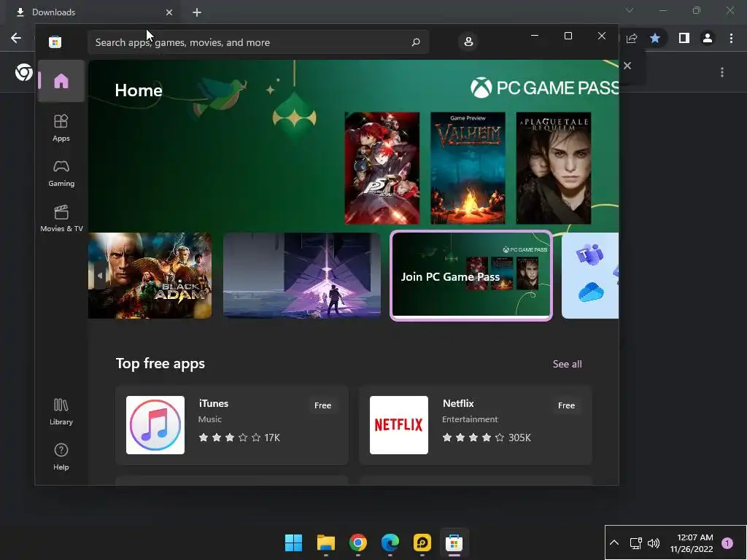This screenshot has width=747, height=560.
Task: Expand Chrome tab search chevron
Action: (x=630, y=10)
